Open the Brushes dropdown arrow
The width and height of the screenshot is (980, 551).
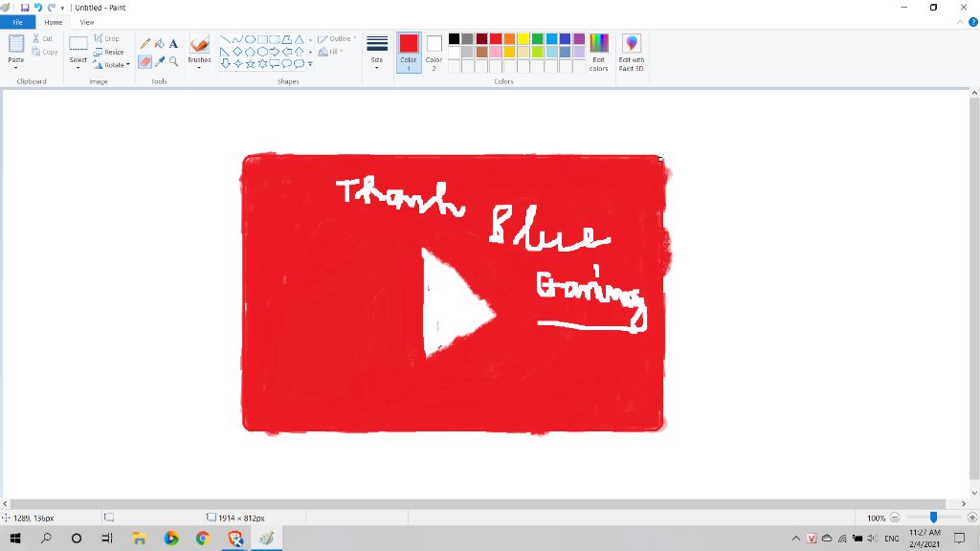199,67
